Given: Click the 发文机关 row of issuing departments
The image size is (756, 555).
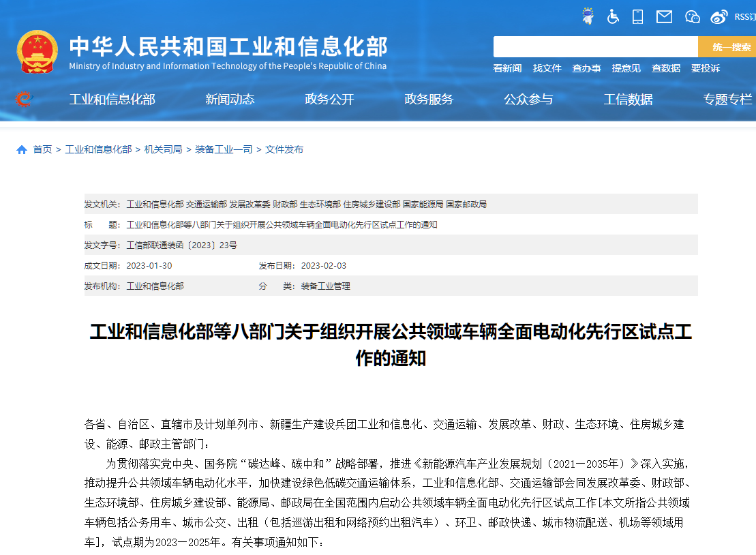Looking at the screenshot, I should pyautogui.click(x=391, y=204).
